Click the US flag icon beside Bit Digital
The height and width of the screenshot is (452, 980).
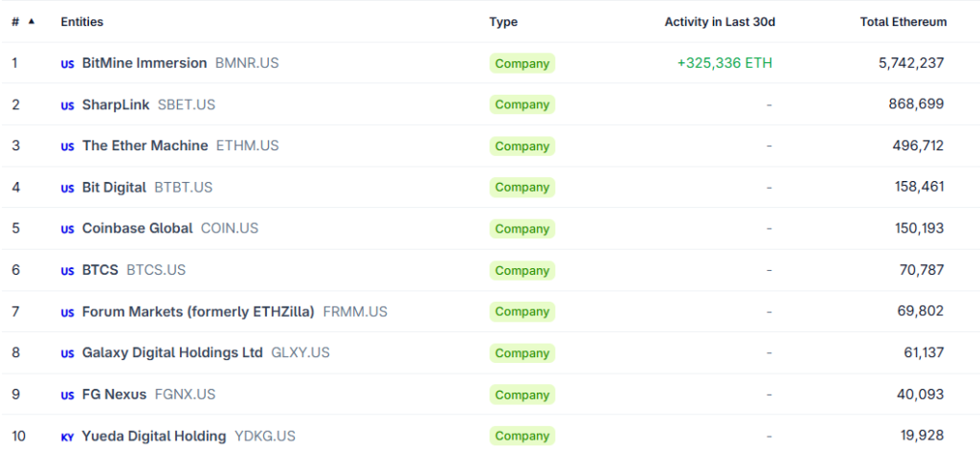coord(68,189)
